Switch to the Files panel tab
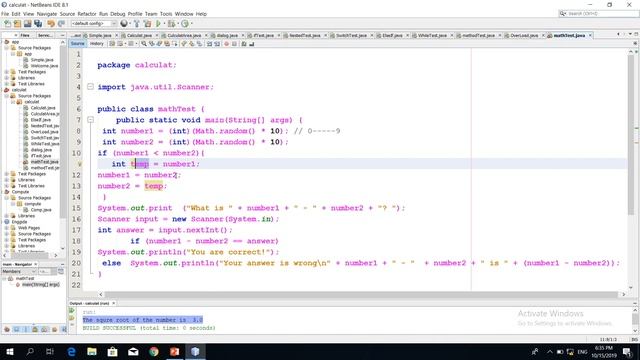 click(x=25, y=36)
